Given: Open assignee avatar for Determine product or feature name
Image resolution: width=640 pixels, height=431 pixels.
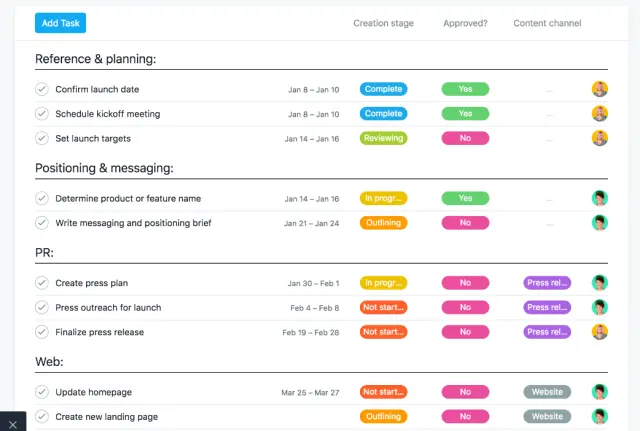Looking at the screenshot, I should click(599, 198).
